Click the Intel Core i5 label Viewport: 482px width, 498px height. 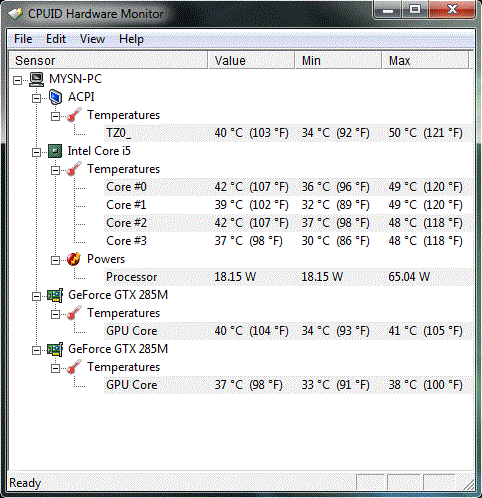pos(99,151)
